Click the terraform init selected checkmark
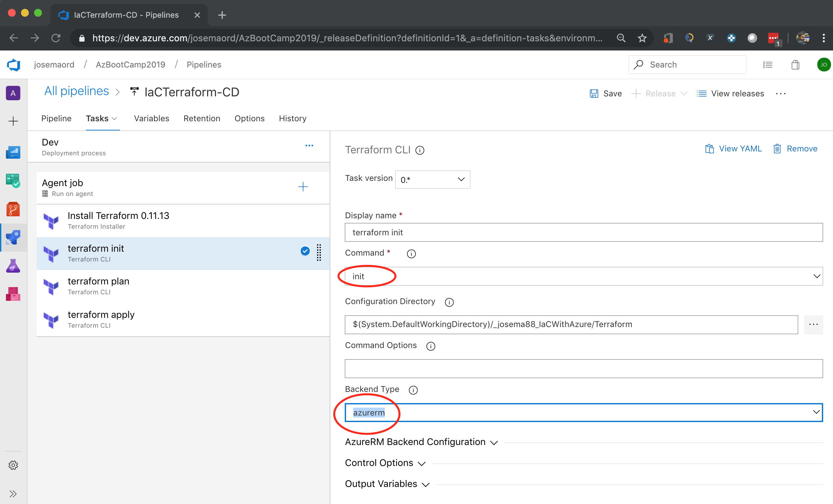 pos(305,251)
